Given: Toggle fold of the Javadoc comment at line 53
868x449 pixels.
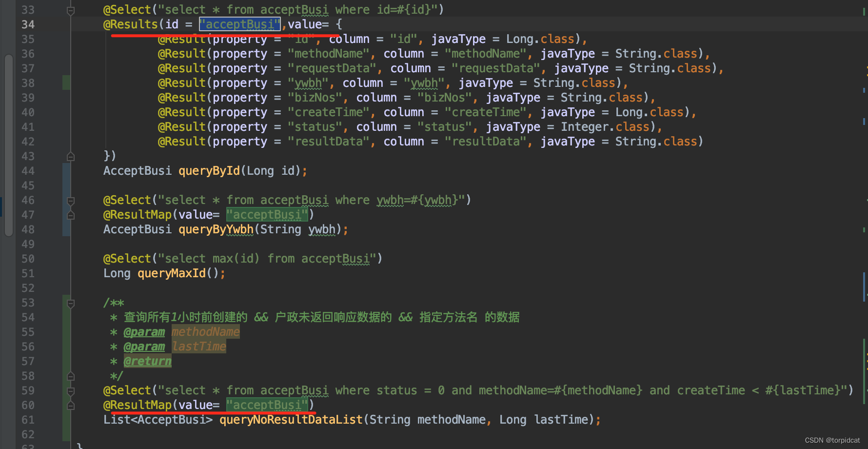Looking at the screenshot, I should [71, 303].
